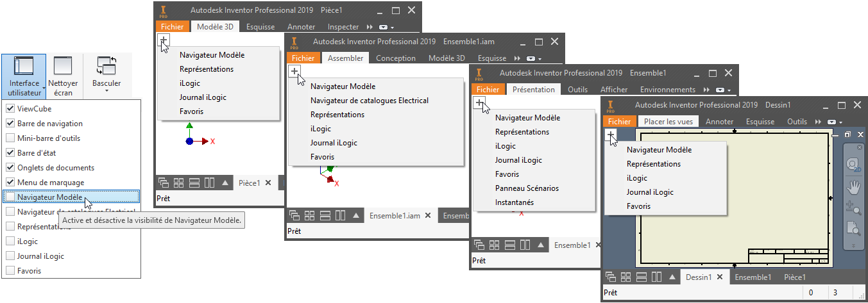Open Conception tab in Ensemble1.iam window

point(396,58)
